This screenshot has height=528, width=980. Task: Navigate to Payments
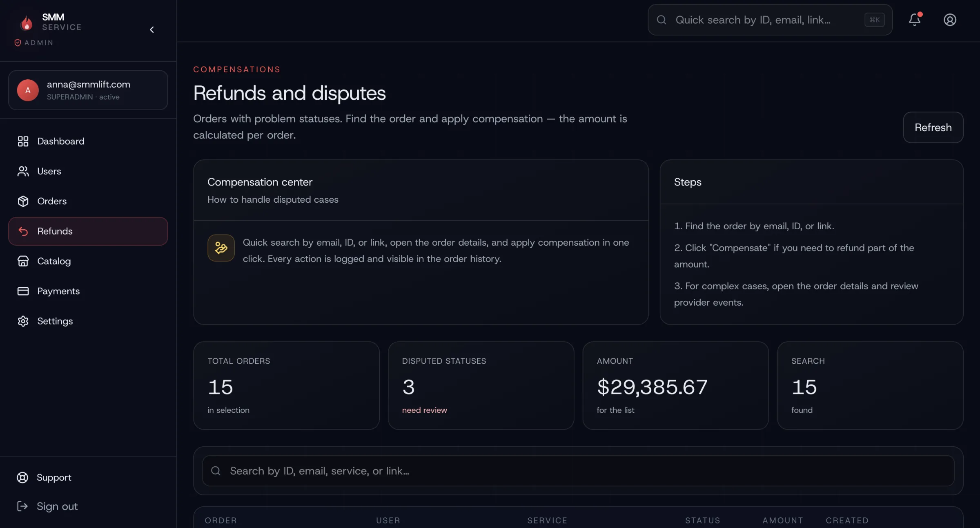pyautogui.click(x=58, y=291)
